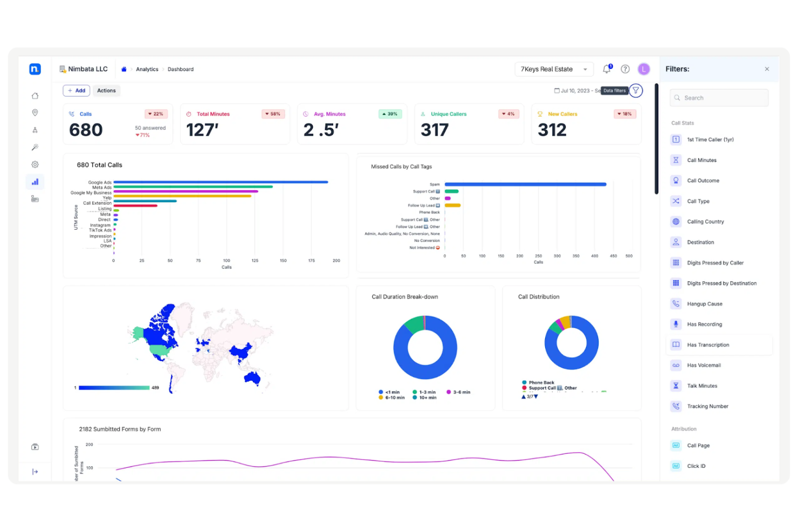
Task: Select the Has Transcription filter
Action: [707, 345]
